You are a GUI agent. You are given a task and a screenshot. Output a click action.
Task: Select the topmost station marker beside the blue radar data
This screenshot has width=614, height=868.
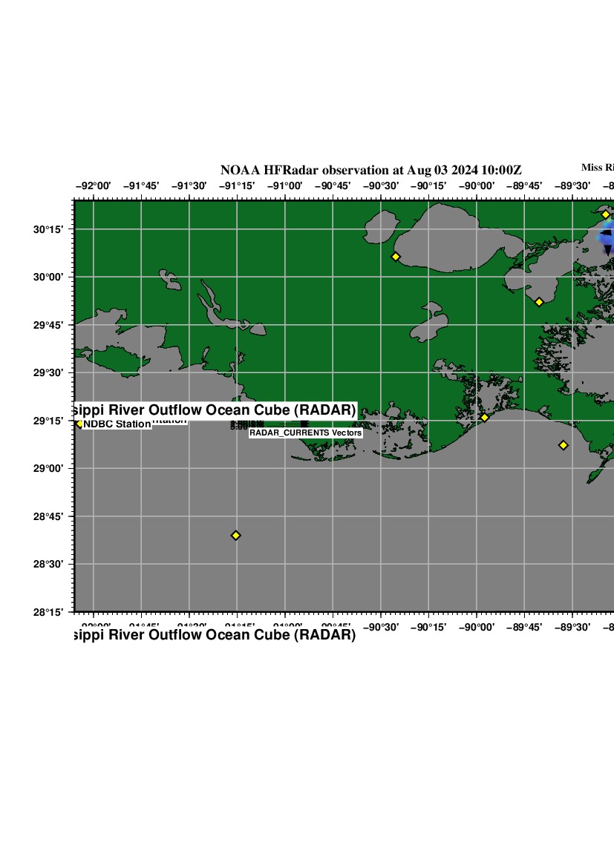click(x=606, y=214)
